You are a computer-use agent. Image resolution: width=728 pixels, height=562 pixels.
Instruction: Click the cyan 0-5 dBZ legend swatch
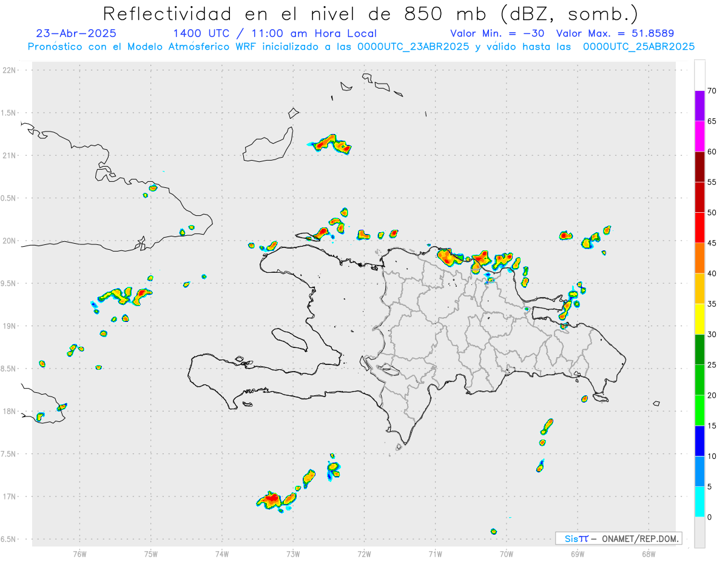tap(699, 502)
